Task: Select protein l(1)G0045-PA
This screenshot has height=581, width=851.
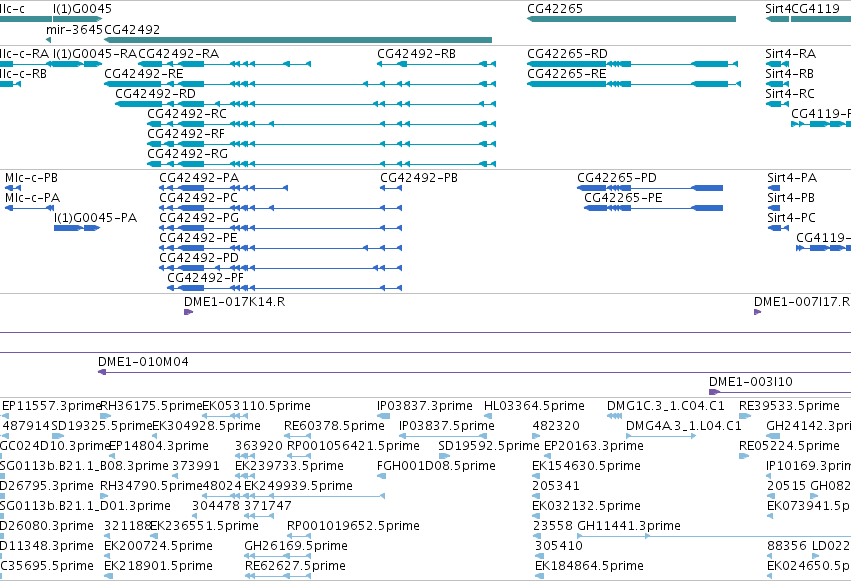Action: 77,228
